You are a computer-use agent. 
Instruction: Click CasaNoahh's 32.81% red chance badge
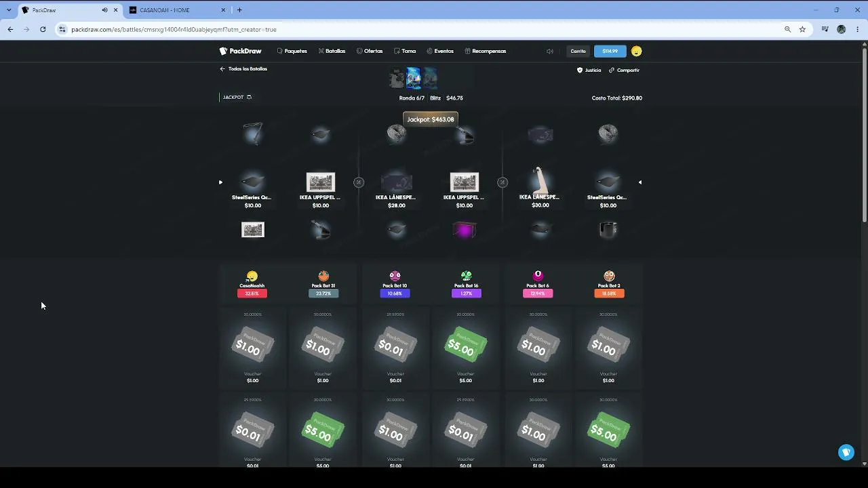tap(252, 293)
